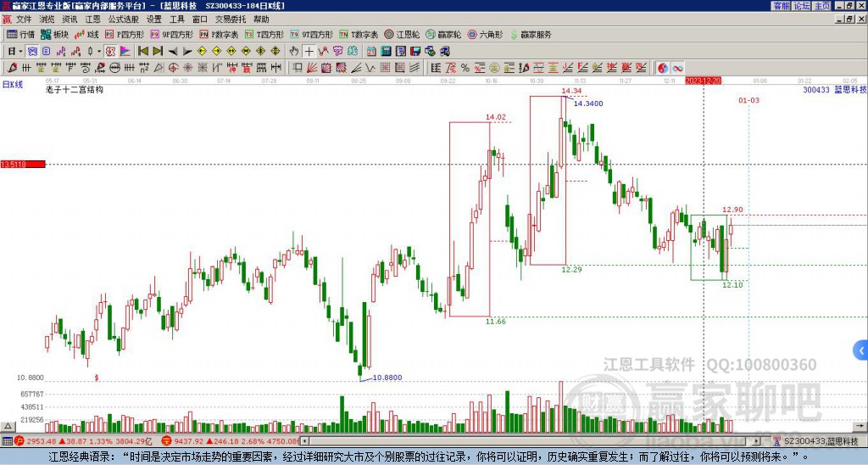
Task: Open the 浏览 menu
Action: [47, 20]
